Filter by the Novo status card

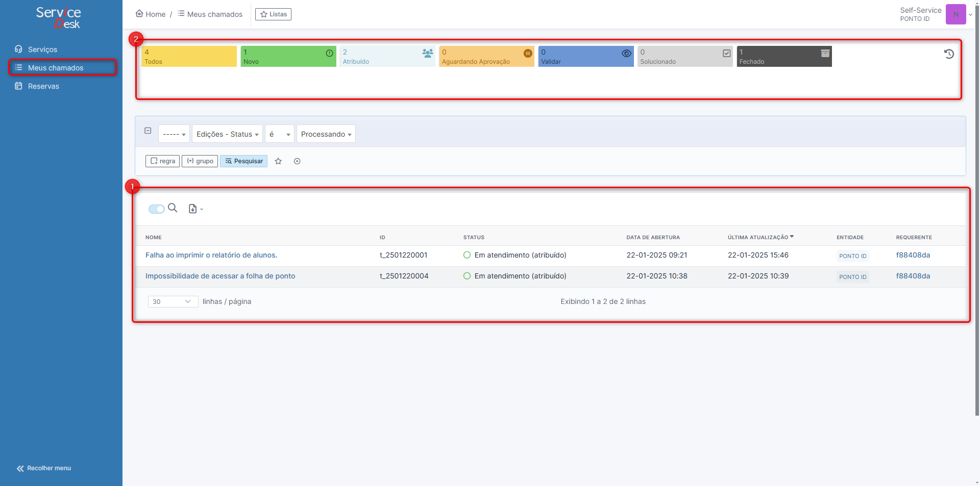click(288, 57)
